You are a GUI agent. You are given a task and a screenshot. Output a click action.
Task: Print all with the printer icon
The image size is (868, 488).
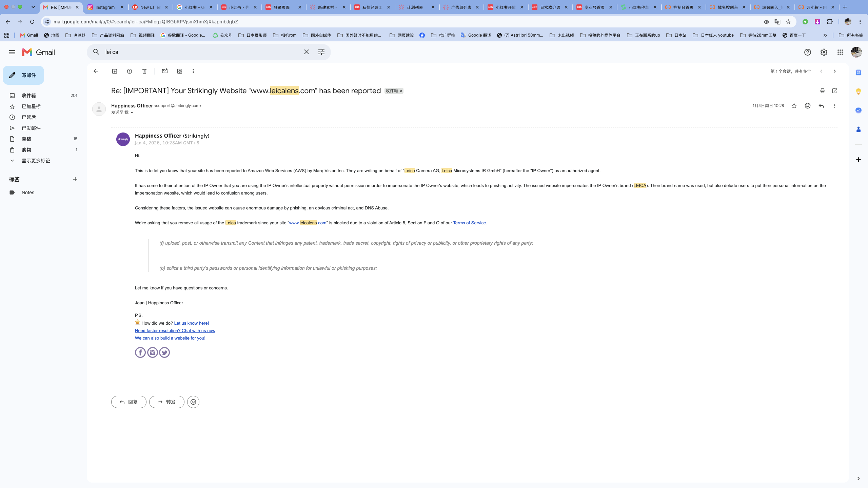click(822, 91)
